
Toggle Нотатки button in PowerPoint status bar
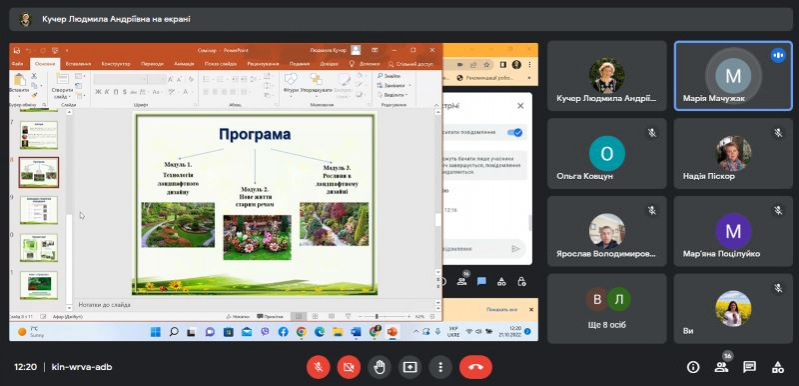point(237,316)
